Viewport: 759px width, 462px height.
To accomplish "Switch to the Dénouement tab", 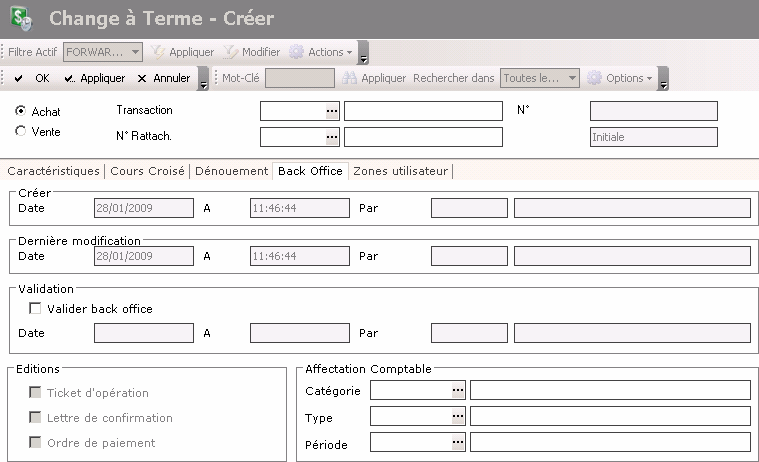I will point(231,171).
